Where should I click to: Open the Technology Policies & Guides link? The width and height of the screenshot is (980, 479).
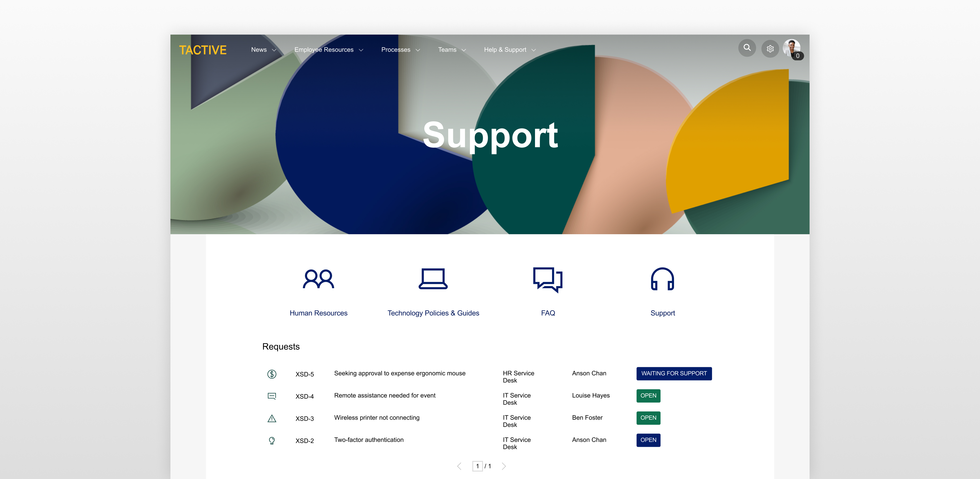433,313
